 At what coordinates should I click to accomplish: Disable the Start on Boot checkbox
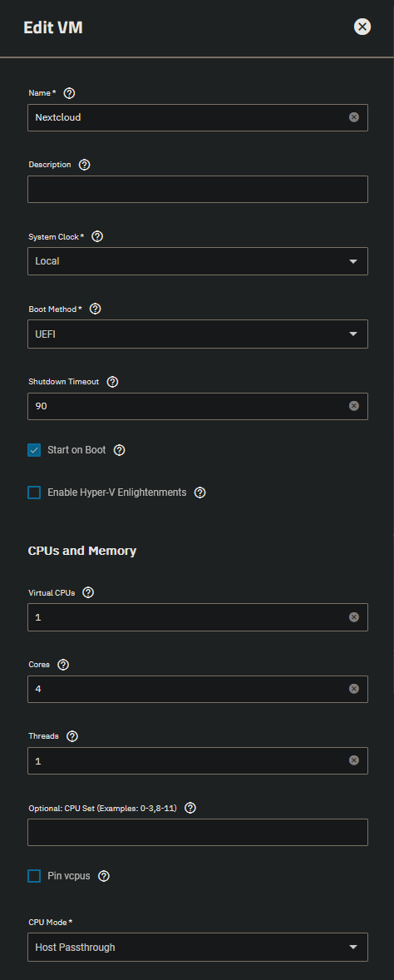coord(34,450)
